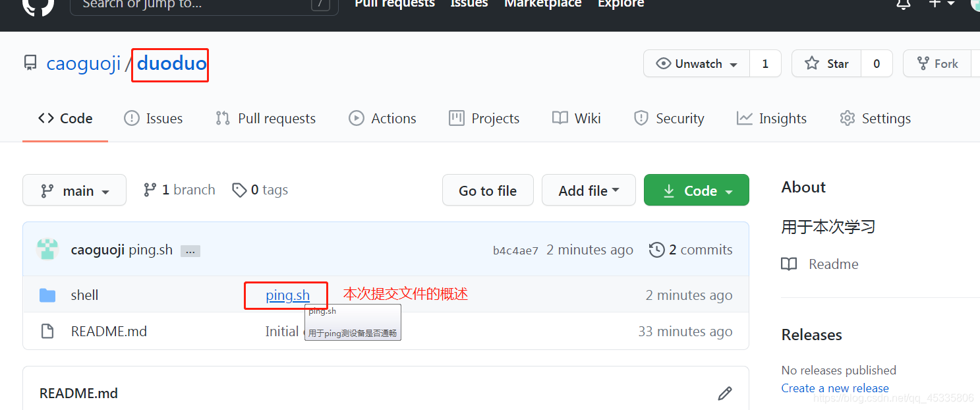Image resolution: width=980 pixels, height=410 pixels.
Task: Switch to the repository Issues tab
Action: 154,119
